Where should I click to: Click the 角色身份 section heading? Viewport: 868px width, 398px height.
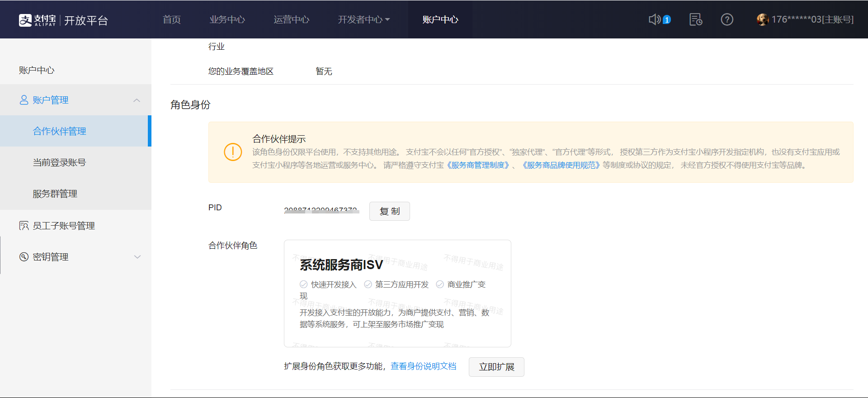(190, 105)
